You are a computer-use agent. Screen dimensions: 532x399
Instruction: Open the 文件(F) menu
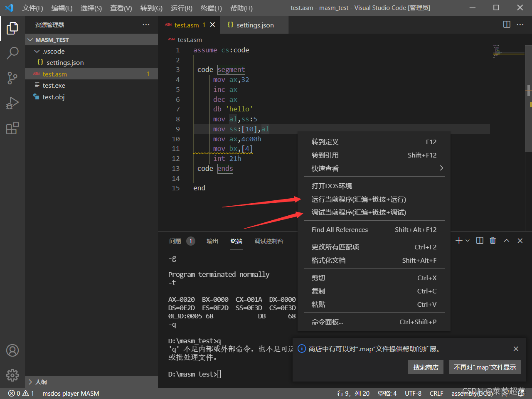32,8
